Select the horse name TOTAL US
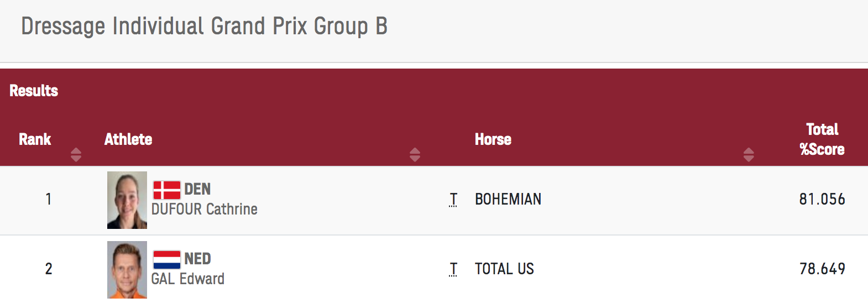 pos(504,269)
